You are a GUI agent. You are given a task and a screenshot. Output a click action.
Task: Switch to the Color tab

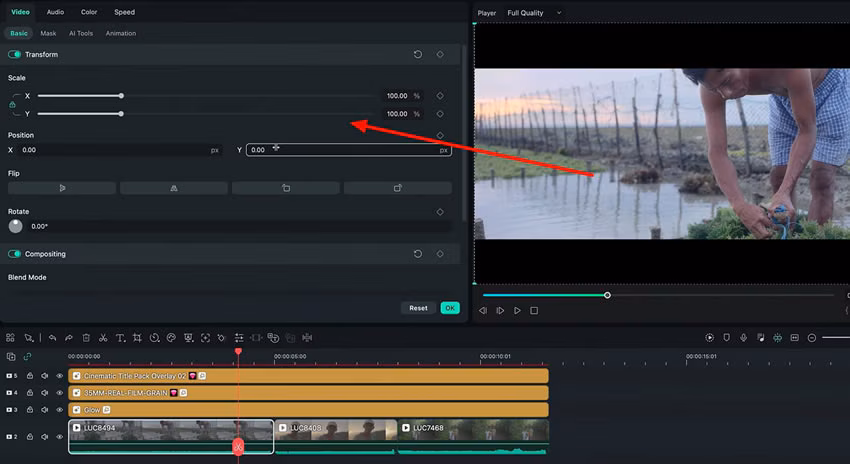[x=89, y=12]
